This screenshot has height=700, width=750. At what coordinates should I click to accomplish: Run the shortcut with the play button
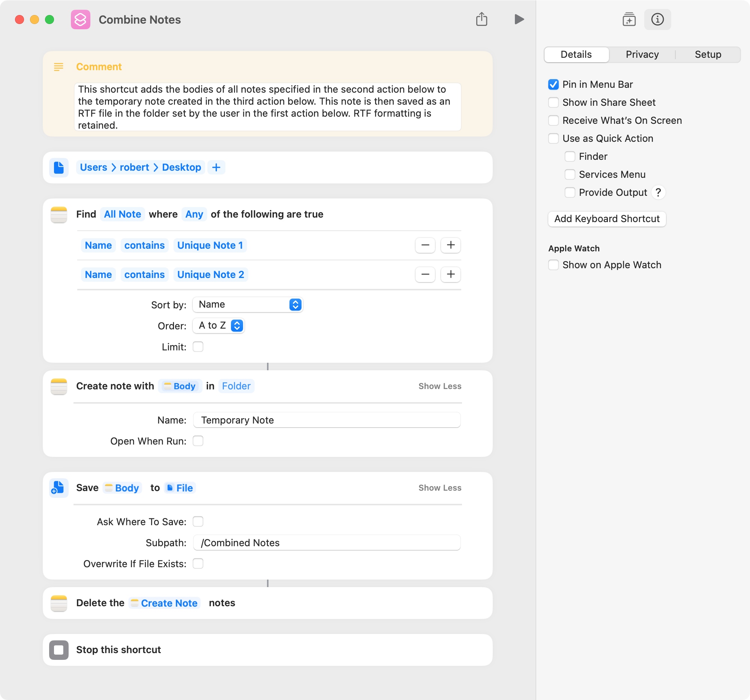click(519, 19)
